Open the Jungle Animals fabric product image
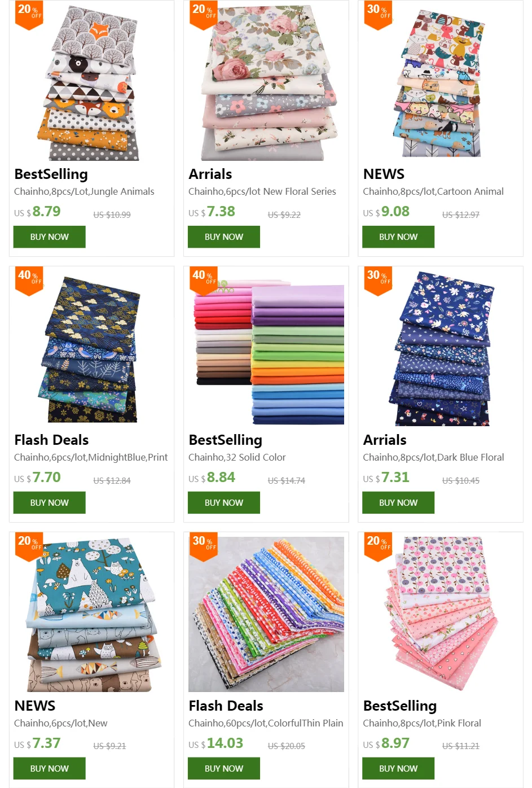 point(91,83)
